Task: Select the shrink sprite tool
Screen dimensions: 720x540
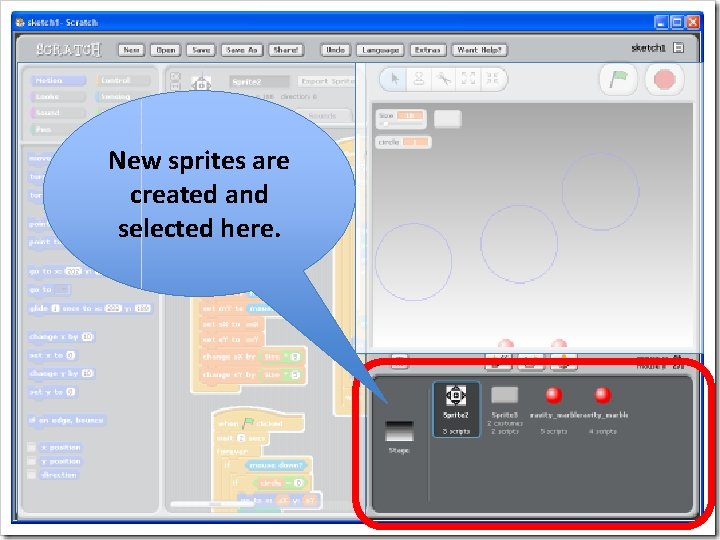Action: 492,79
